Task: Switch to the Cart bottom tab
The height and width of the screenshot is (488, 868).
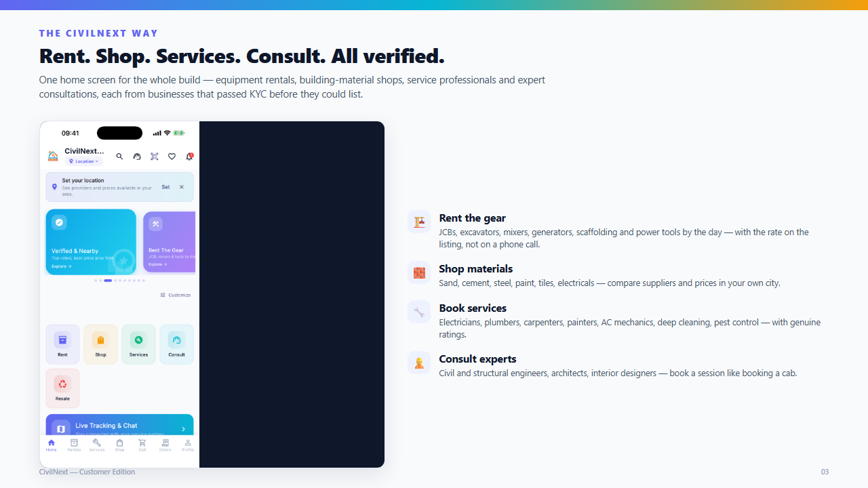Action: [x=142, y=445]
